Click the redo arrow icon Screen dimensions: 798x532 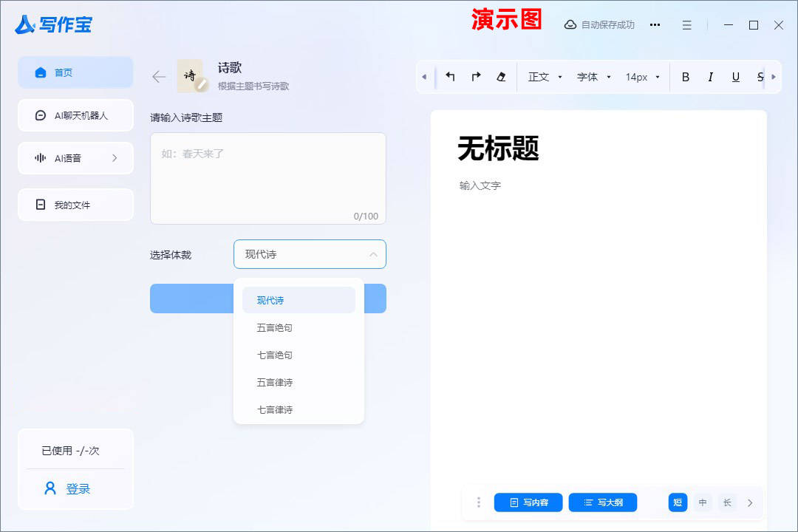click(x=476, y=77)
